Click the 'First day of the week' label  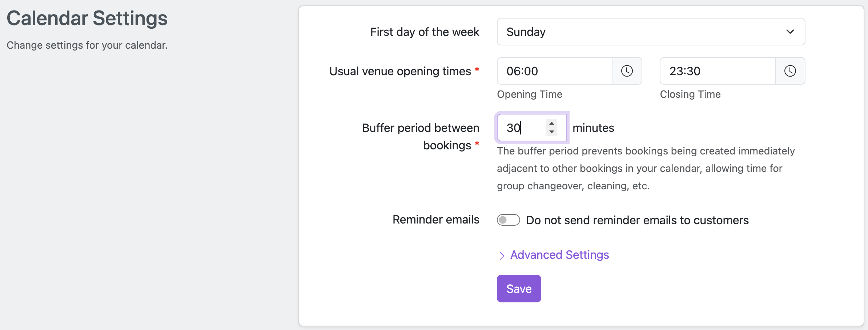pyautogui.click(x=425, y=32)
